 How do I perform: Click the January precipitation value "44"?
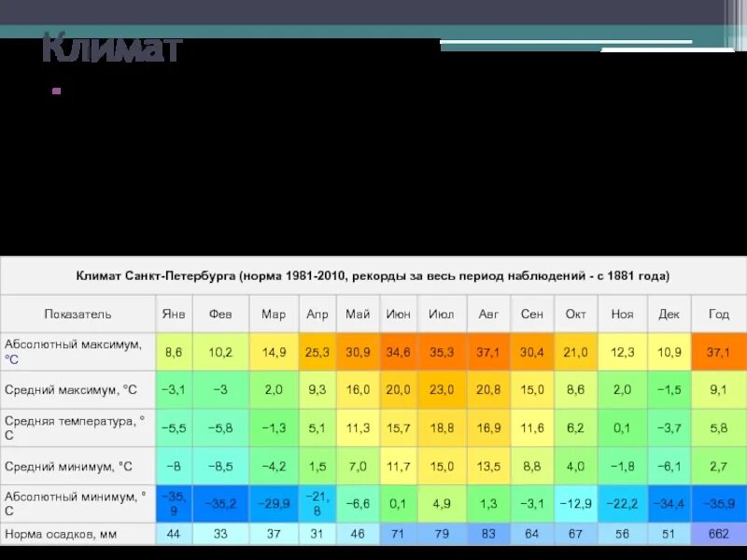(174, 534)
